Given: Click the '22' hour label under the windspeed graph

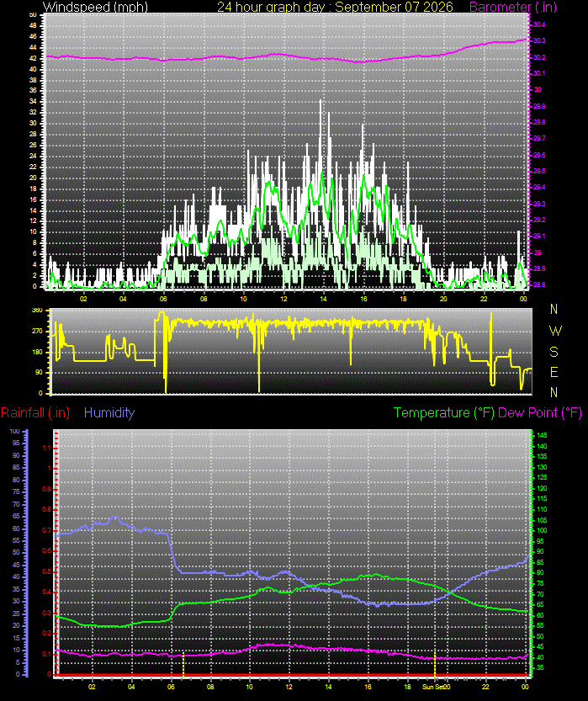Looking at the screenshot, I should coord(484,299).
